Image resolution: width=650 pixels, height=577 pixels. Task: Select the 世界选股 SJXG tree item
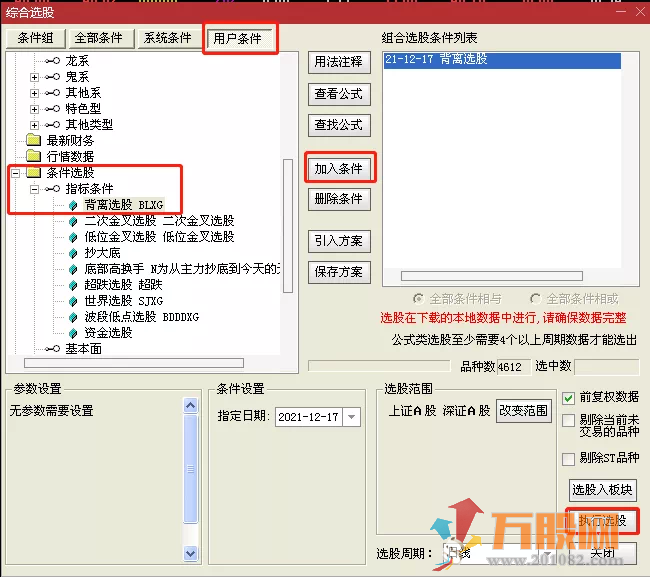click(124, 301)
